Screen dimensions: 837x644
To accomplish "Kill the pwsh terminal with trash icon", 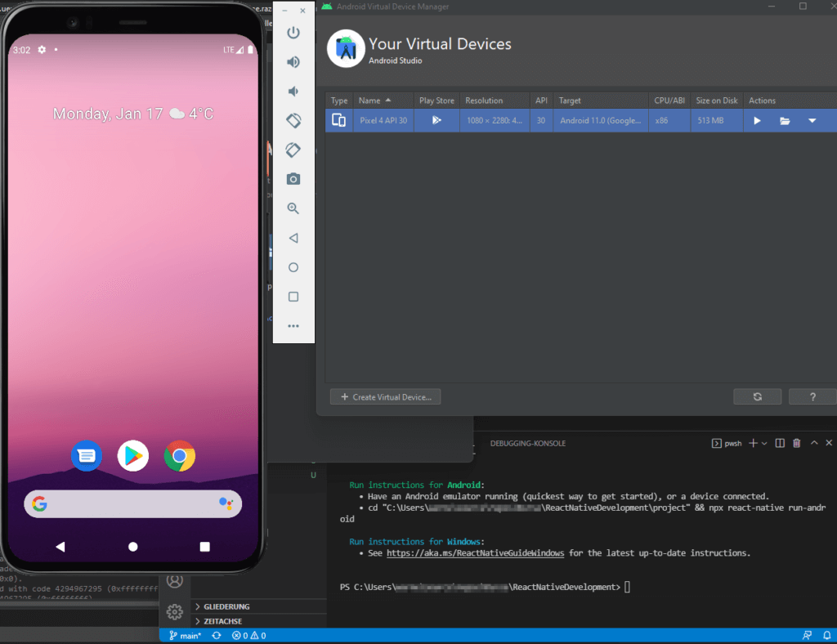I will pyautogui.click(x=797, y=443).
